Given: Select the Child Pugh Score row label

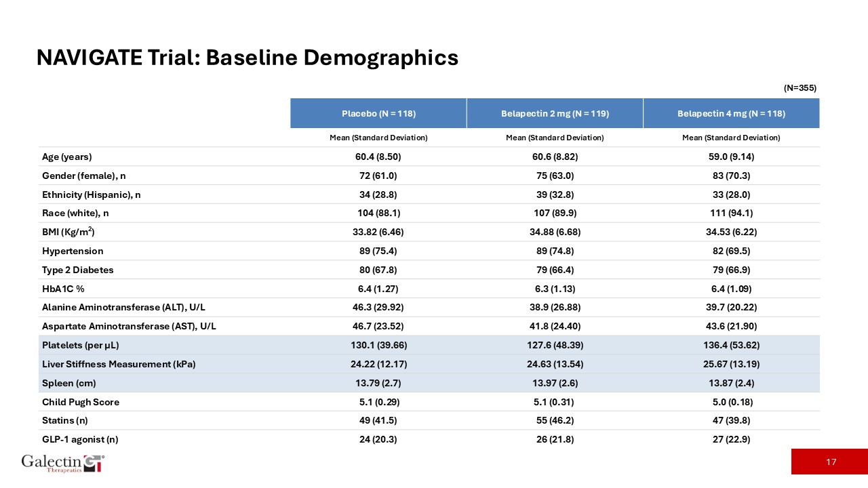Looking at the screenshot, I should [81, 402].
